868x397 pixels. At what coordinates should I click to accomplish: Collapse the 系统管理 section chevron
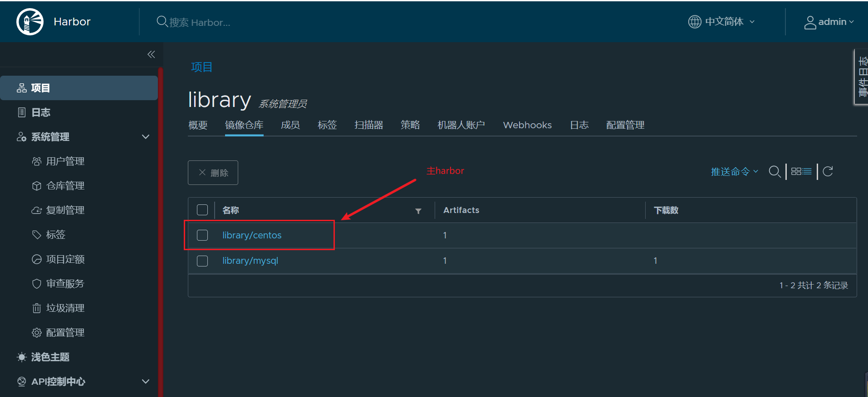coord(146,137)
